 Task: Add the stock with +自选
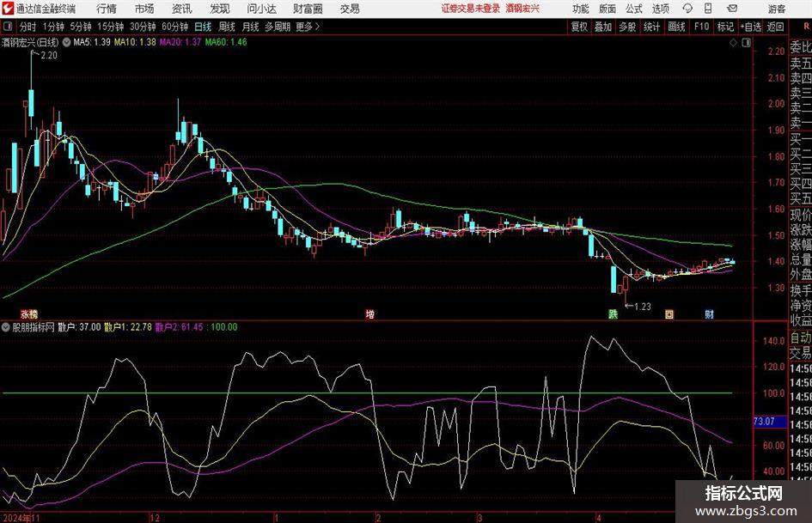(750, 27)
